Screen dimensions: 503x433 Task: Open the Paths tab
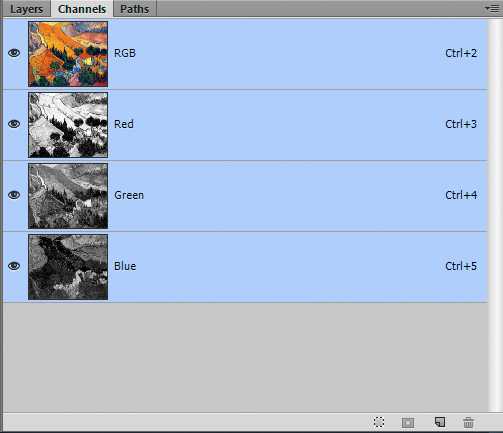[x=134, y=9]
